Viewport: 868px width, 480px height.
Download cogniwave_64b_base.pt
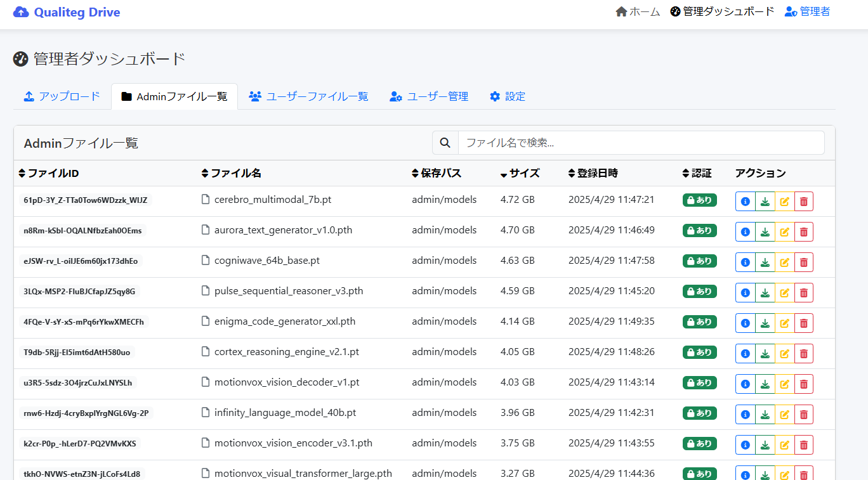click(x=765, y=263)
